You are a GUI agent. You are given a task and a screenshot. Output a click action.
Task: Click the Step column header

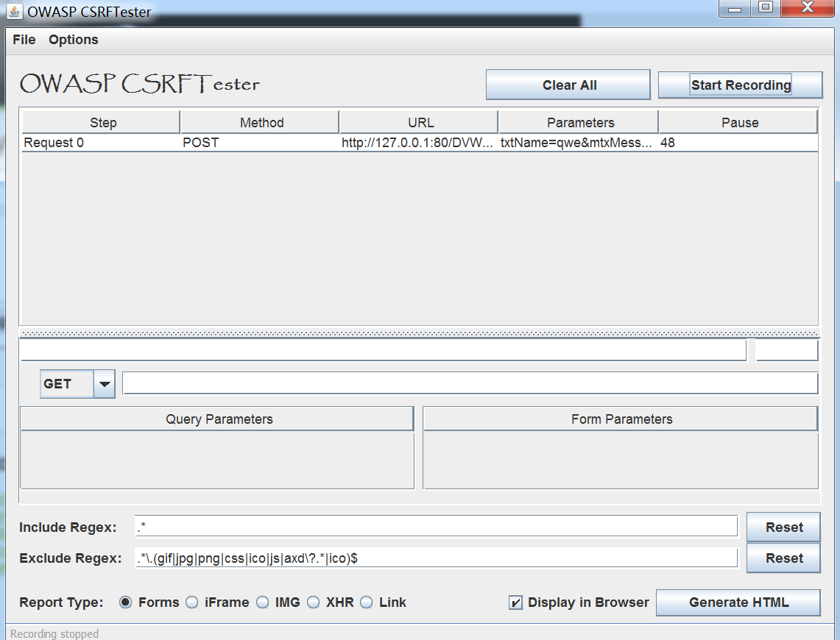[101, 123]
